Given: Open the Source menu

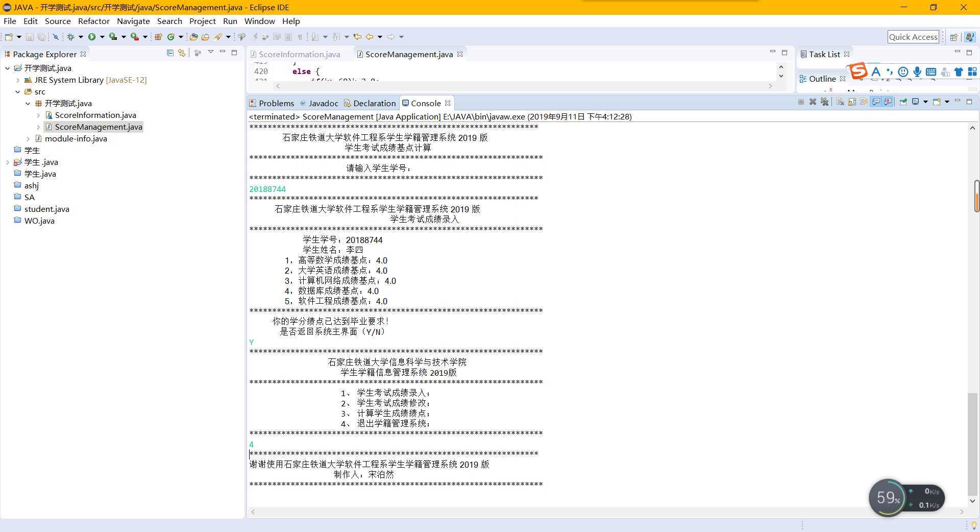Looking at the screenshot, I should pyautogui.click(x=58, y=21).
